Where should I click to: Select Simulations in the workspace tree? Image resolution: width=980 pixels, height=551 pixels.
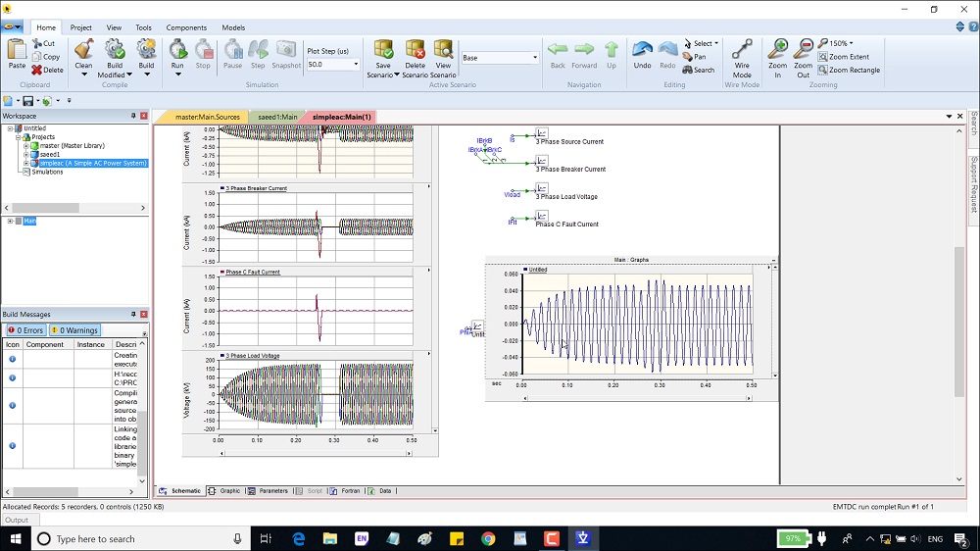(x=47, y=172)
